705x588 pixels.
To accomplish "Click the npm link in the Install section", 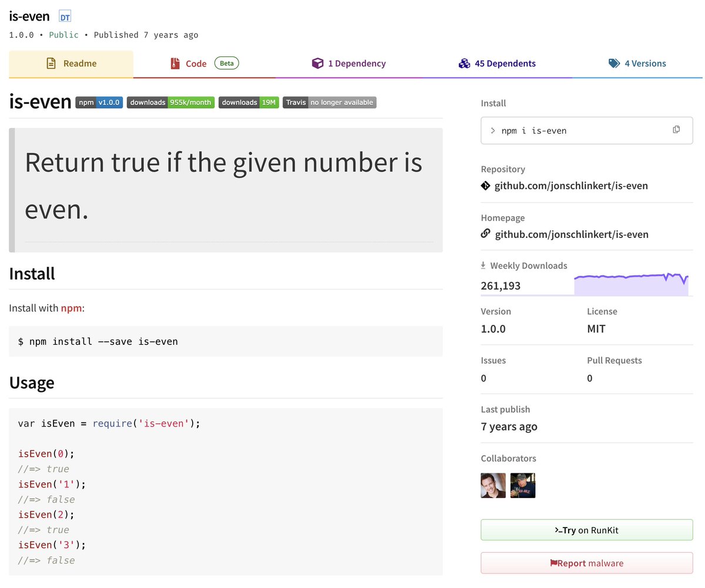I will tap(72, 308).
